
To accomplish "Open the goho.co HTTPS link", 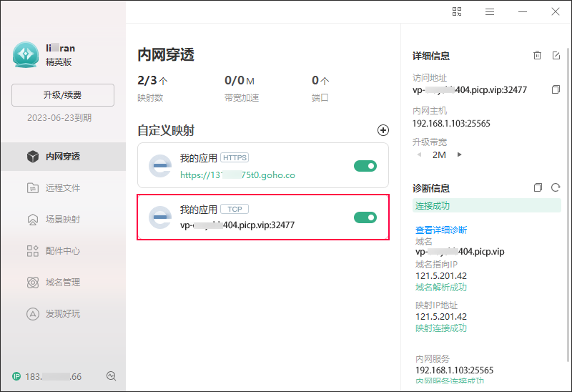I will click(x=237, y=175).
